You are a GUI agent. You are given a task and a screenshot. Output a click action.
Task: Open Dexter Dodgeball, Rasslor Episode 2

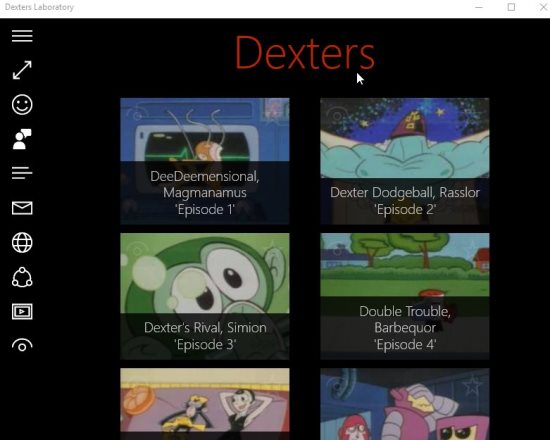coord(405,161)
